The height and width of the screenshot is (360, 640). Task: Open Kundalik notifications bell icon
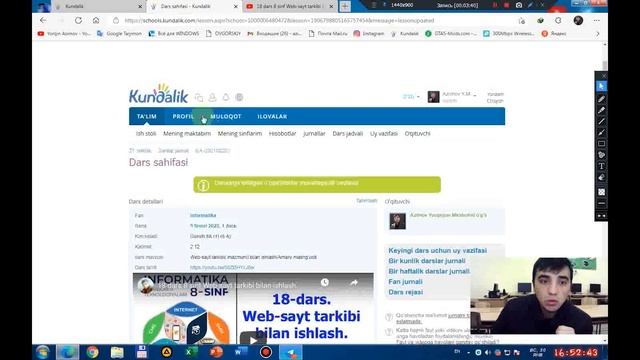(x=226, y=97)
